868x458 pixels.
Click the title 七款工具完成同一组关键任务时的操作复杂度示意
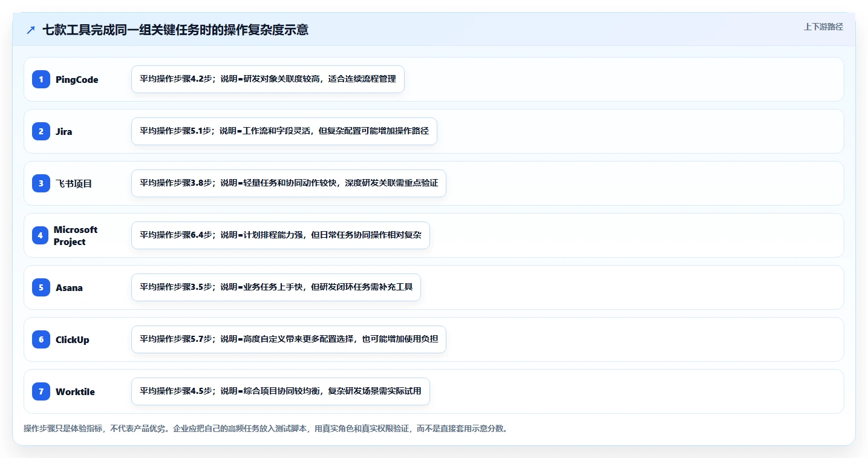pos(175,30)
